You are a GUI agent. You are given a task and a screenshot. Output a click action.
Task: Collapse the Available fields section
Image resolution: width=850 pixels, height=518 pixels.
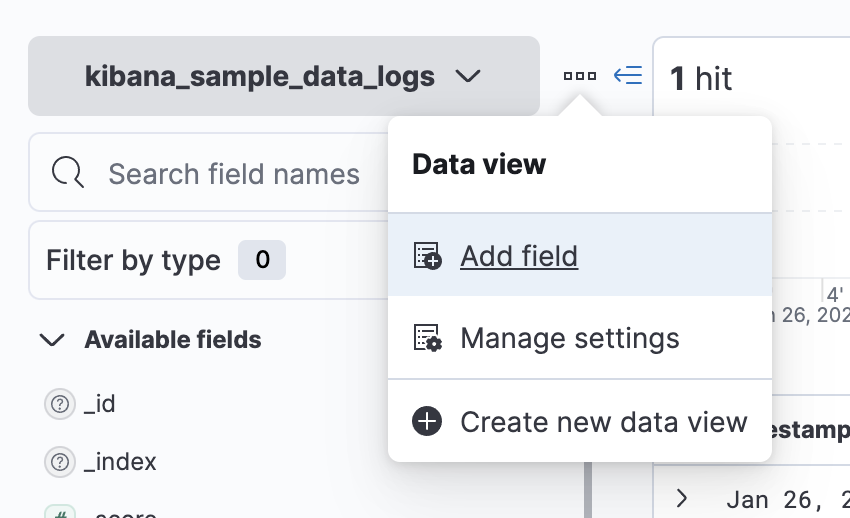pyautogui.click(x=50, y=340)
